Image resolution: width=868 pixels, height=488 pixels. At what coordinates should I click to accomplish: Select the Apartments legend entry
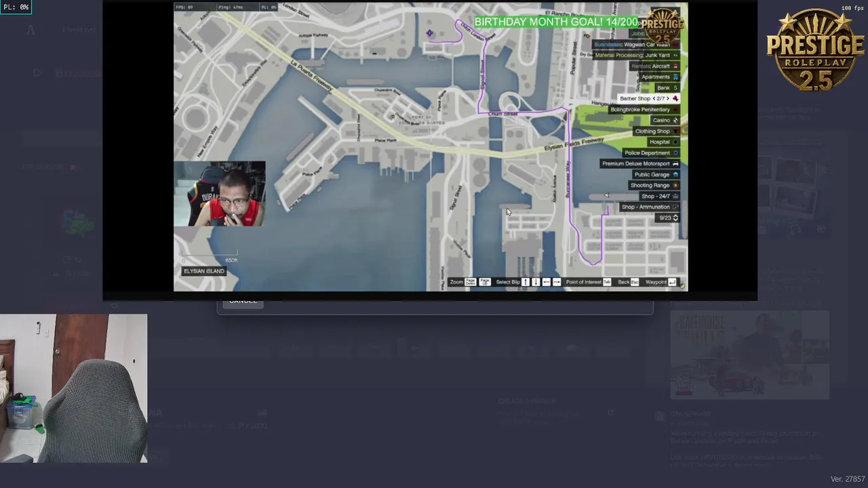click(660, 77)
